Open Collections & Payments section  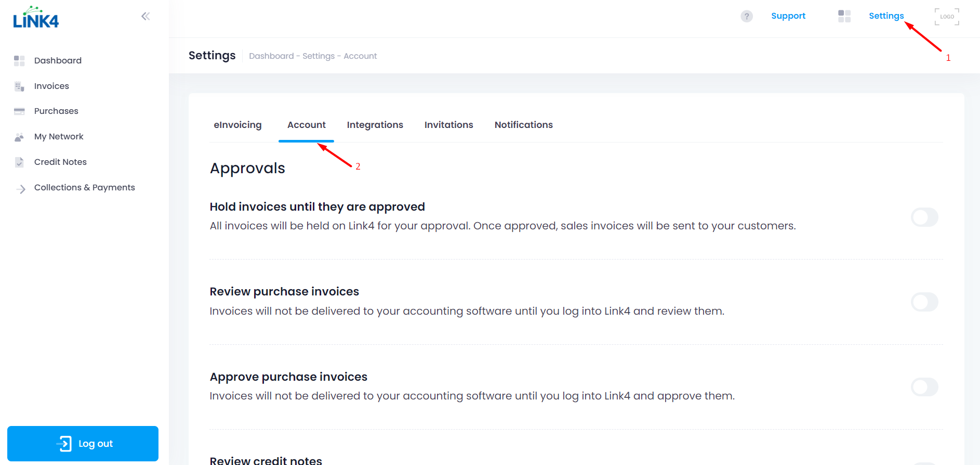pos(85,187)
